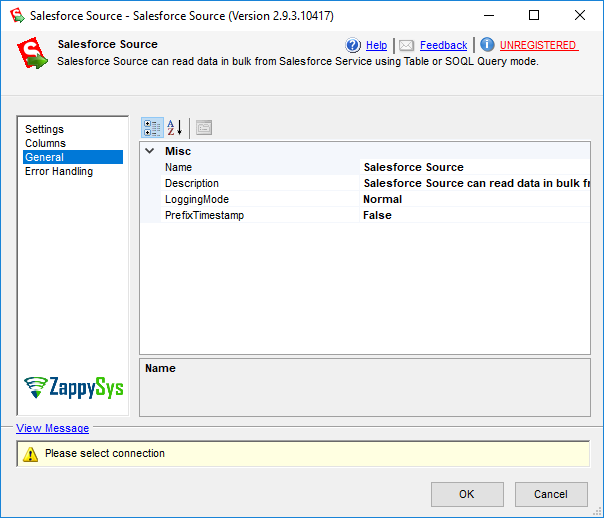Switch to the Columns tab
This screenshot has width=604, height=518.
(x=45, y=143)
